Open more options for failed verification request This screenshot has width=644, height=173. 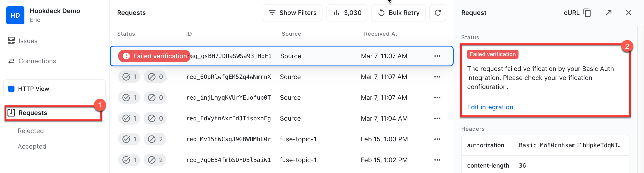(437, 56)
